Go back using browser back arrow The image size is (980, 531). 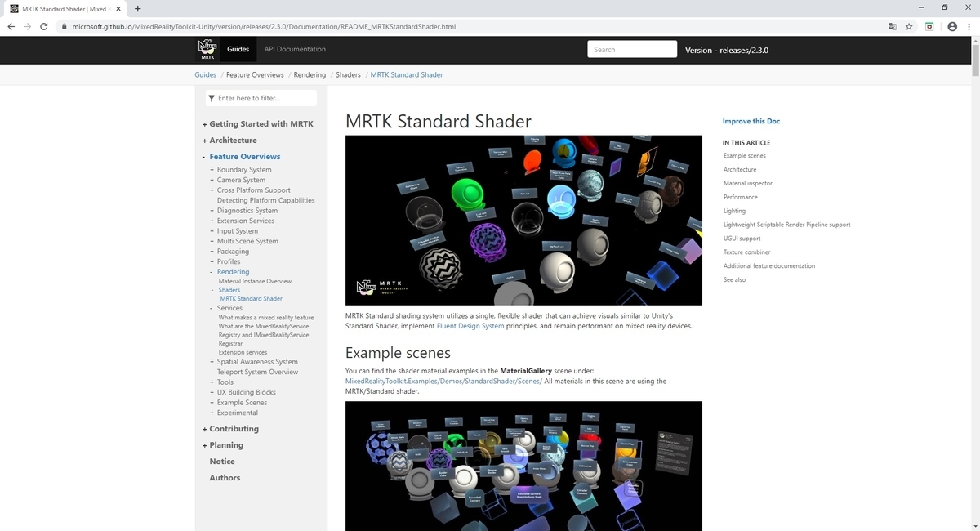(11, 26)
